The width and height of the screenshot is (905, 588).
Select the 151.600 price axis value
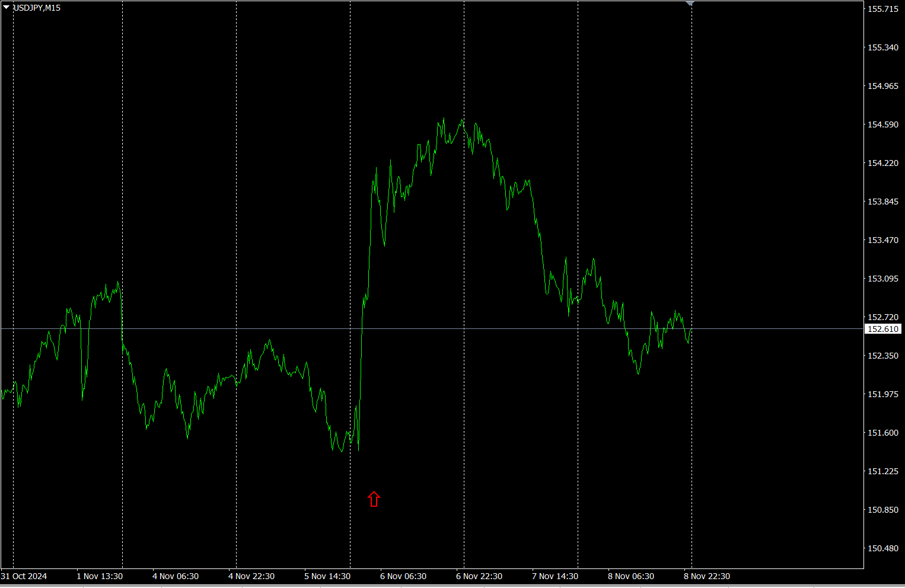pos(883,433)
